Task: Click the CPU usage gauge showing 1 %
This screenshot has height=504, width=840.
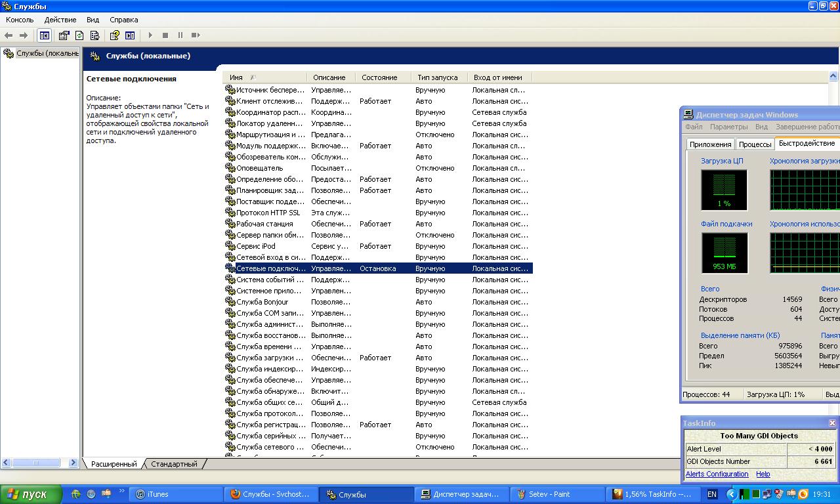Action: pyautogui.click(x=724, y=190)
